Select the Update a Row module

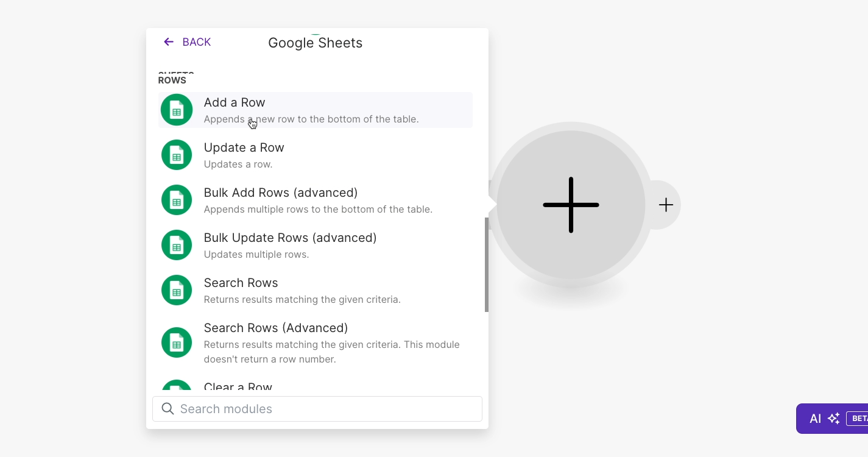(316, 155)
